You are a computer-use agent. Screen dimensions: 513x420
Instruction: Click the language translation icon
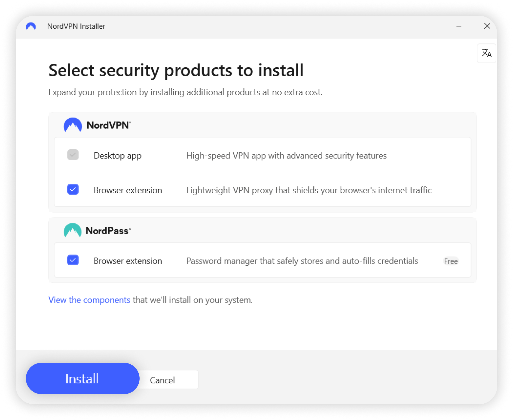pos(486,53)
